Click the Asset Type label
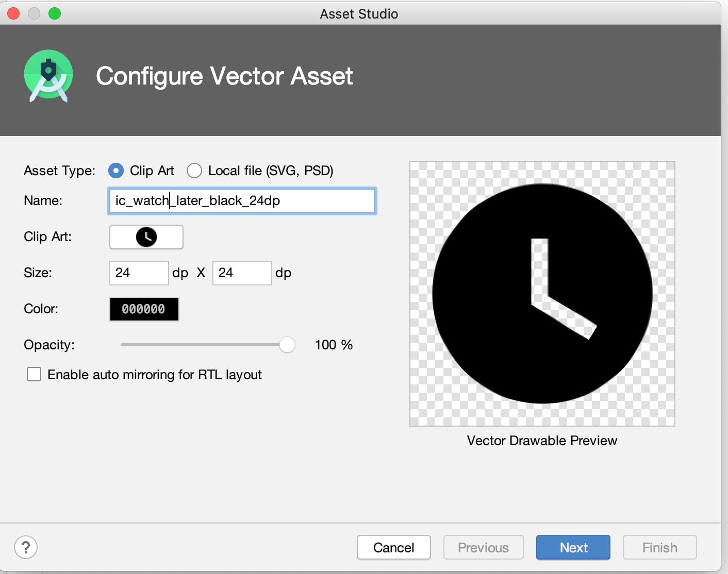The width and height of the screenshot is (728, 574). (x=59, y=171)
